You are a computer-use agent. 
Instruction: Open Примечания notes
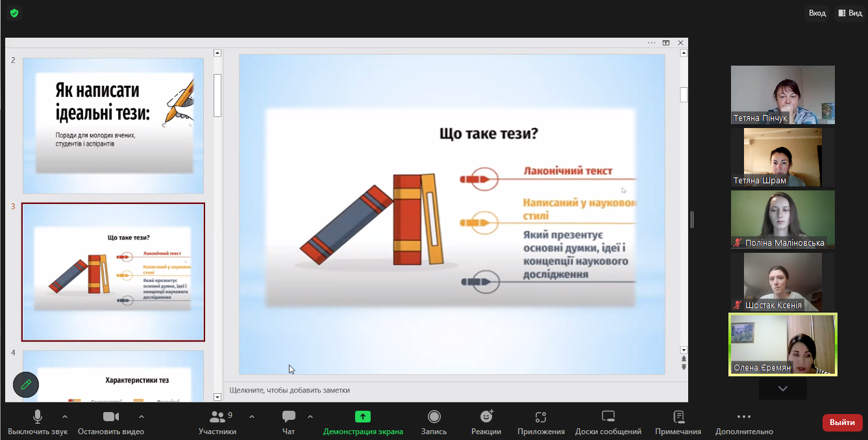point(678,422)
